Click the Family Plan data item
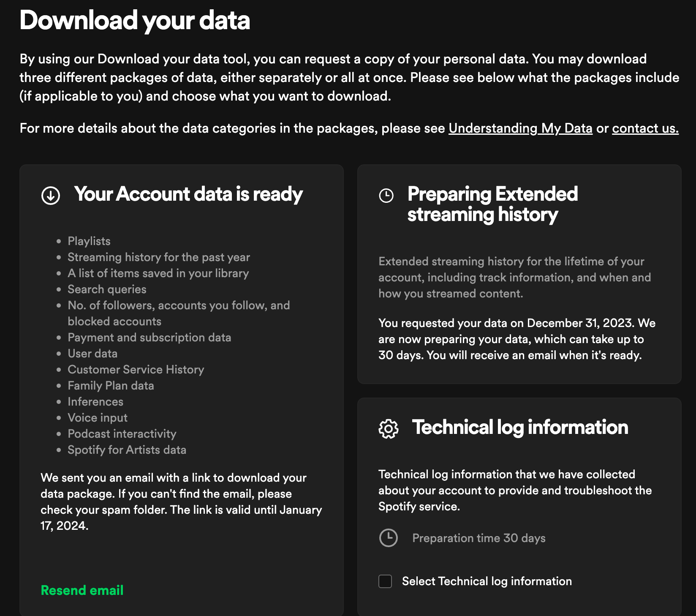696x616 pixels. point(111,386)
